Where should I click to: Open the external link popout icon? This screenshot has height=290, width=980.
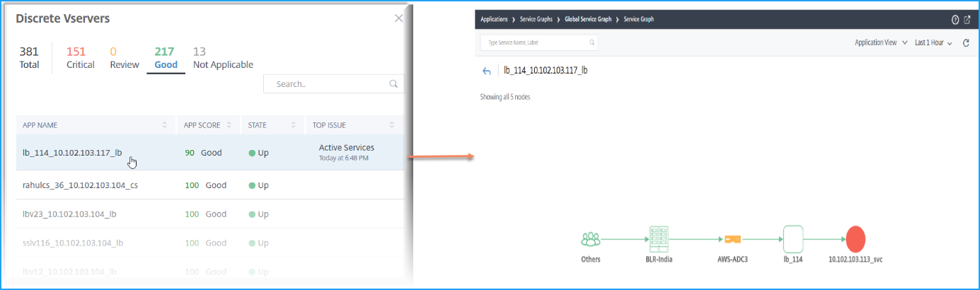pos(967,20)
